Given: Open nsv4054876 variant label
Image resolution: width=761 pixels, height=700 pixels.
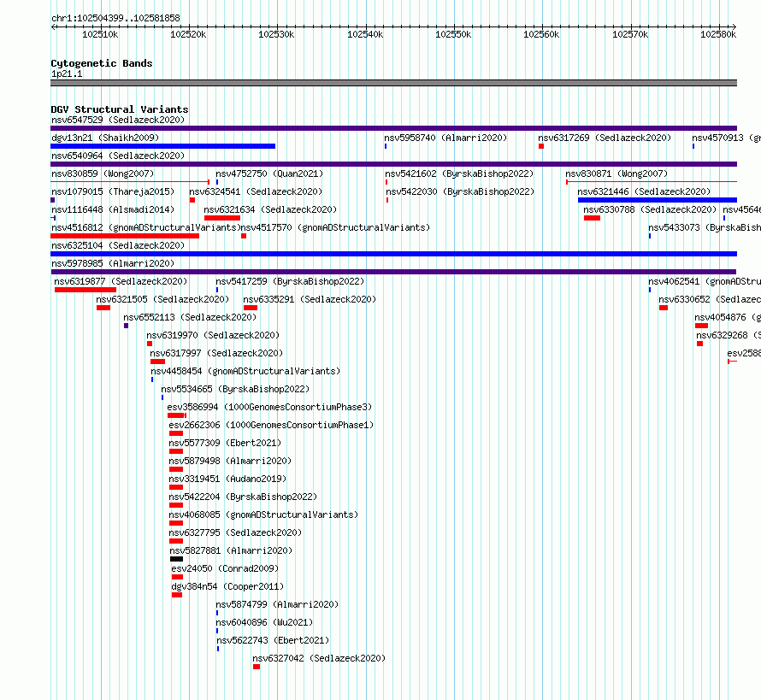Looking at the screenshot, I should pos(728,317).
